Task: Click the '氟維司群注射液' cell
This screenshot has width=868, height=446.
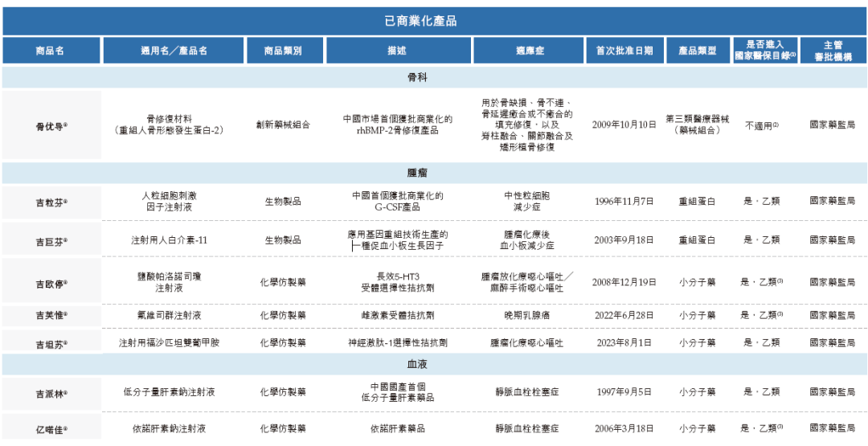Action: [x=169, y=315]
